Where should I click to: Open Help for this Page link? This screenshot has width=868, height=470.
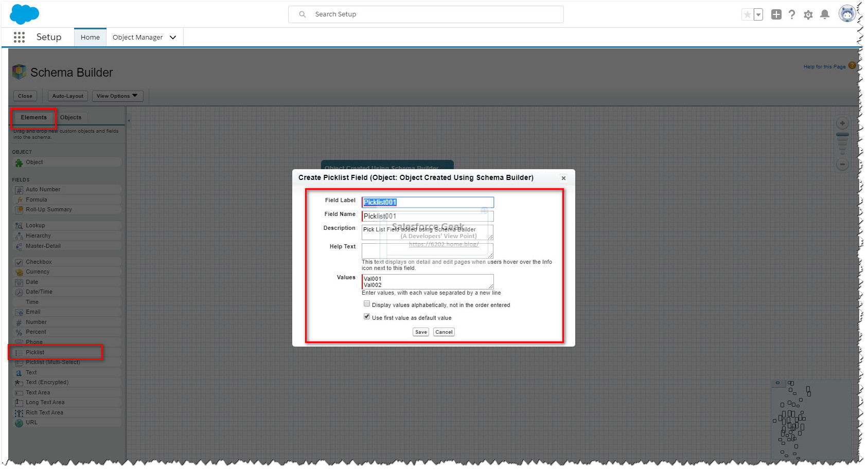click(824, 67)
